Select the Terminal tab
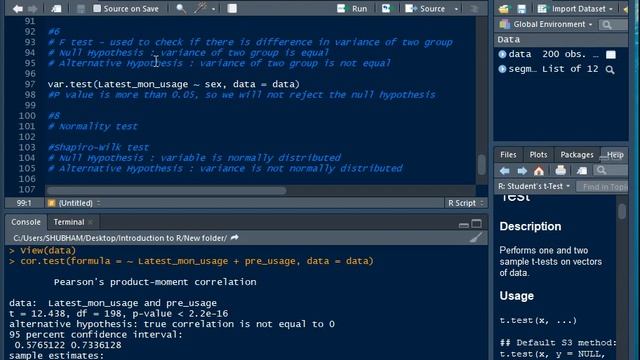 (x=69, y=222)
